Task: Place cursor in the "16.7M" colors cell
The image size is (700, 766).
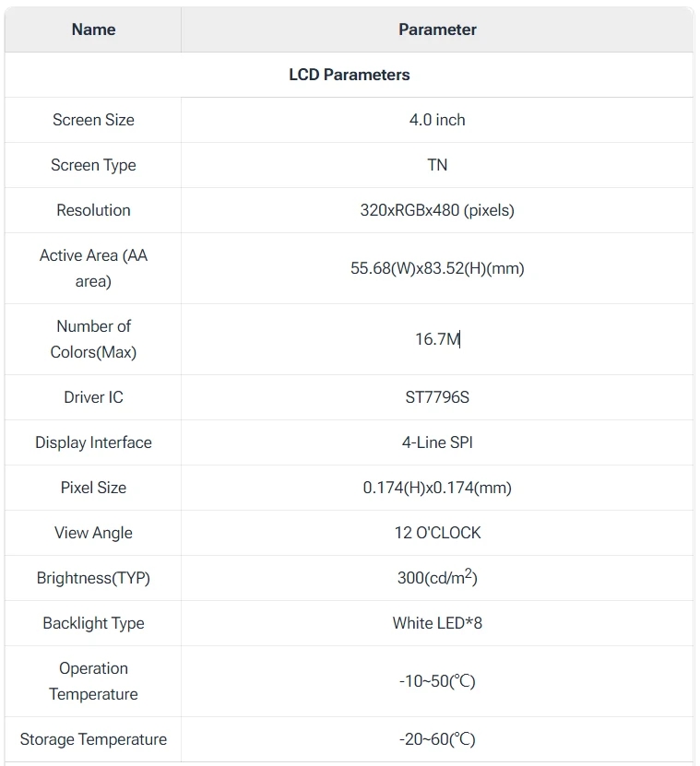Action: pyautogui.click(x=437, y=339)
